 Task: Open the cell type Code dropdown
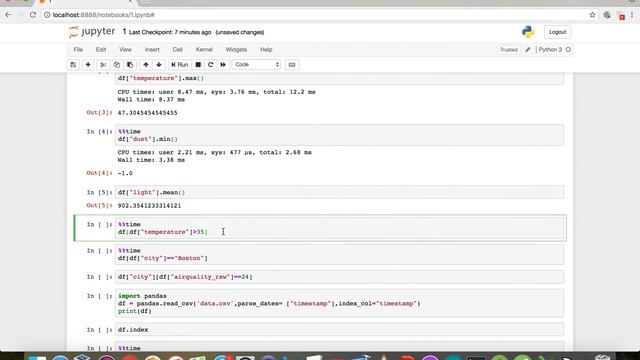point(256,64)
